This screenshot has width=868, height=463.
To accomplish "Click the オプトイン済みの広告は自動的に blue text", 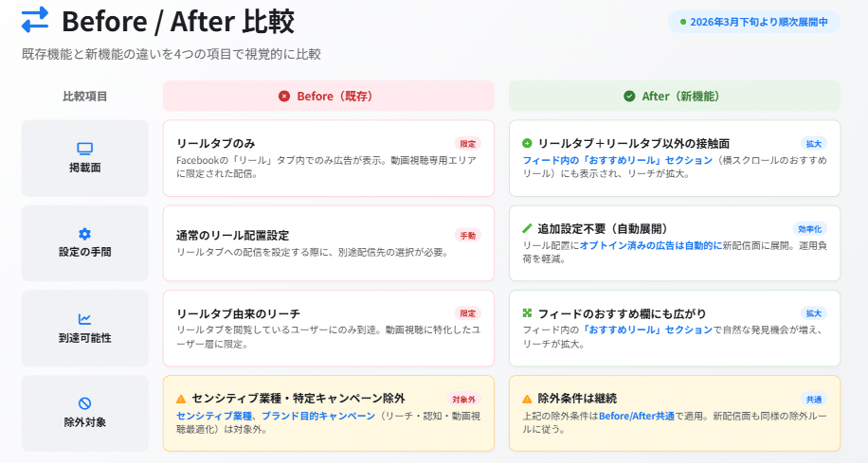I will coord(650,245).
